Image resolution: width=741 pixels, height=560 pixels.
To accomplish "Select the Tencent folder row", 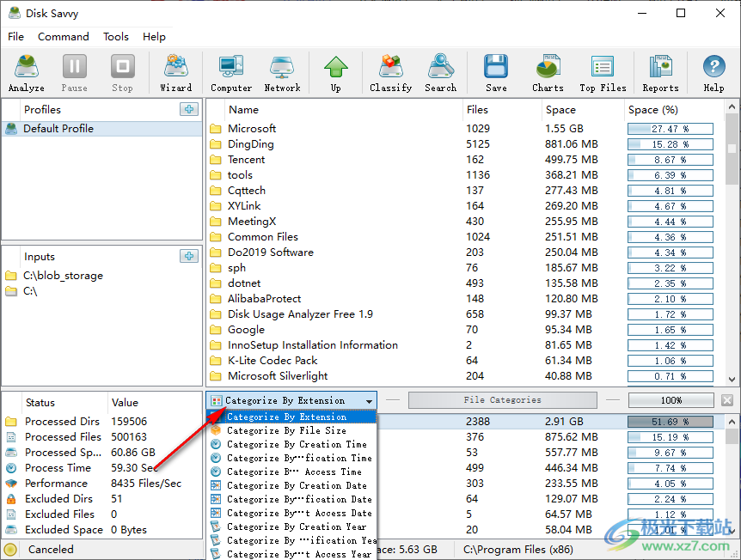I will pyautogui.click(x=465, y=160).
